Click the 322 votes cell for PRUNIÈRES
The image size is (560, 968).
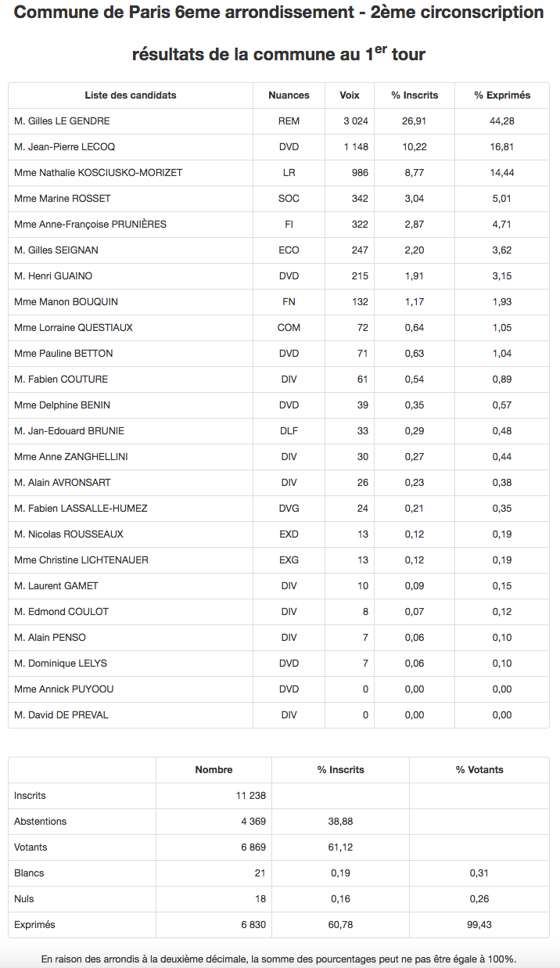click(360, 225)
